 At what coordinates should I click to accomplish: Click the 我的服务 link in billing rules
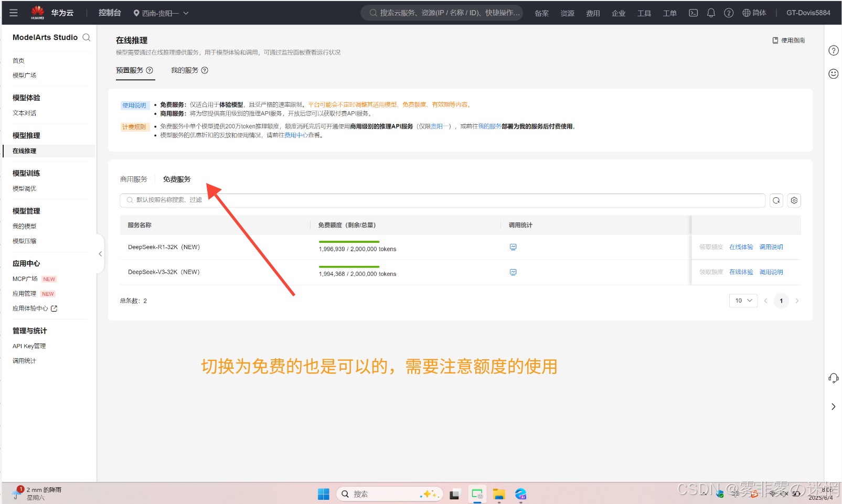(x=489, y=126)
